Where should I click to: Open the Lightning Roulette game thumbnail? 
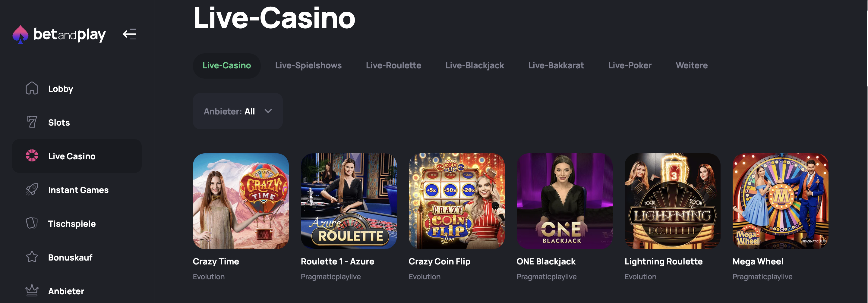pos(672,201)
